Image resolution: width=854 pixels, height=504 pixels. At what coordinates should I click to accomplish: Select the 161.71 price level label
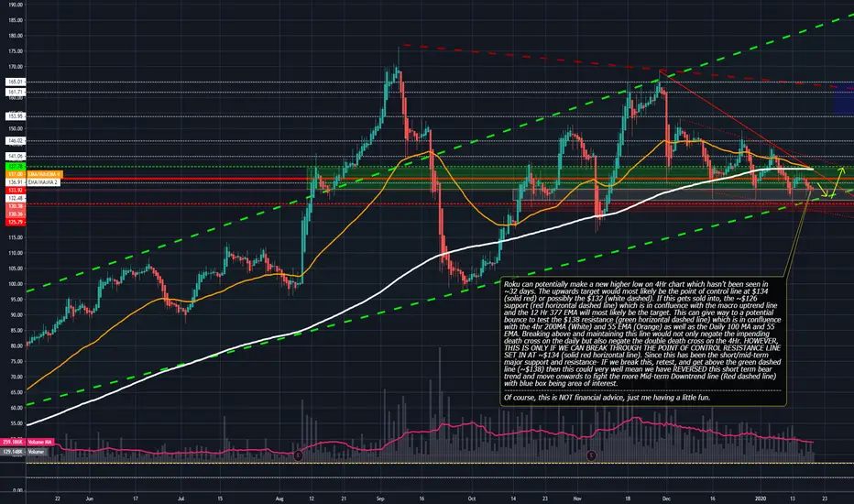click(x=16, y=92)
